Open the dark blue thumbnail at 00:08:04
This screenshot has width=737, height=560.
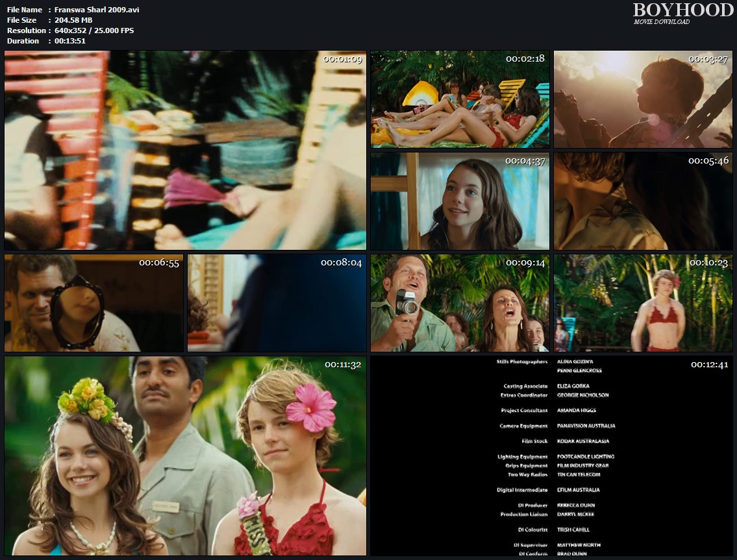pos(277,303)
